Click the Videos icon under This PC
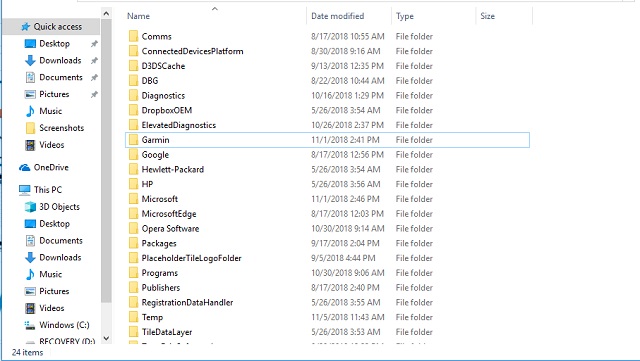The image size is (640, 361). pos(30,308)
